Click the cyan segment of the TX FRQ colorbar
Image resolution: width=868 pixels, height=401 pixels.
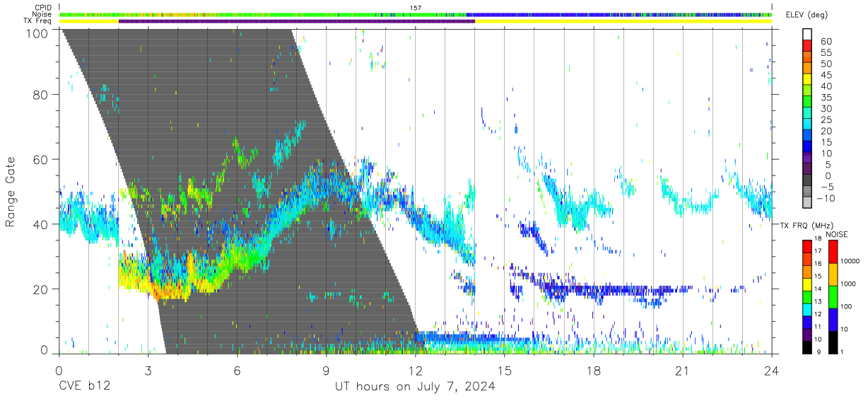point(807,310)
